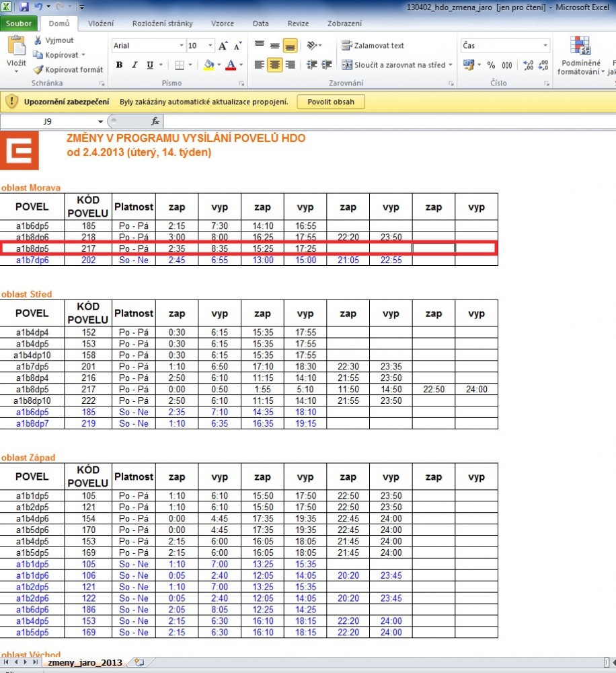
Task: Click the Insert function fx icon
Action: (x=155, y=121)
